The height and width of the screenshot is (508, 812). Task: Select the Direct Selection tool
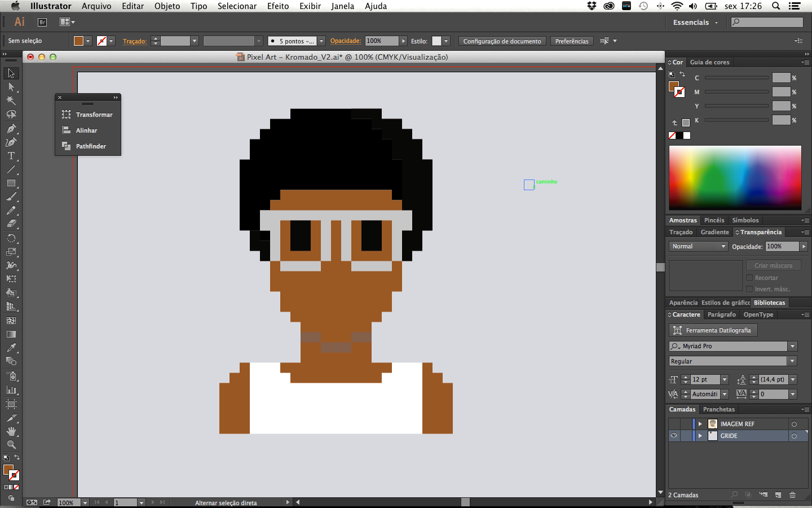tap(11, 87)
